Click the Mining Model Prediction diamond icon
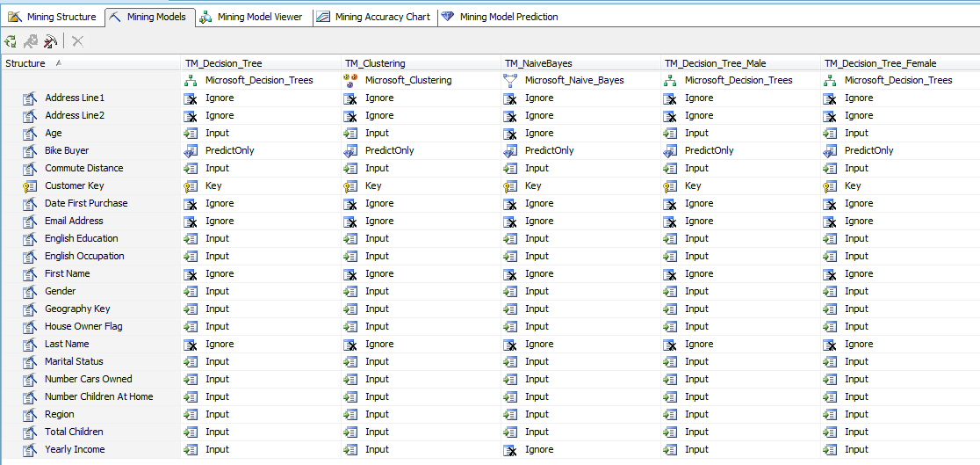The height and width of the screenshot is (465, 980). pyautogui.click(x=448, y=17)
